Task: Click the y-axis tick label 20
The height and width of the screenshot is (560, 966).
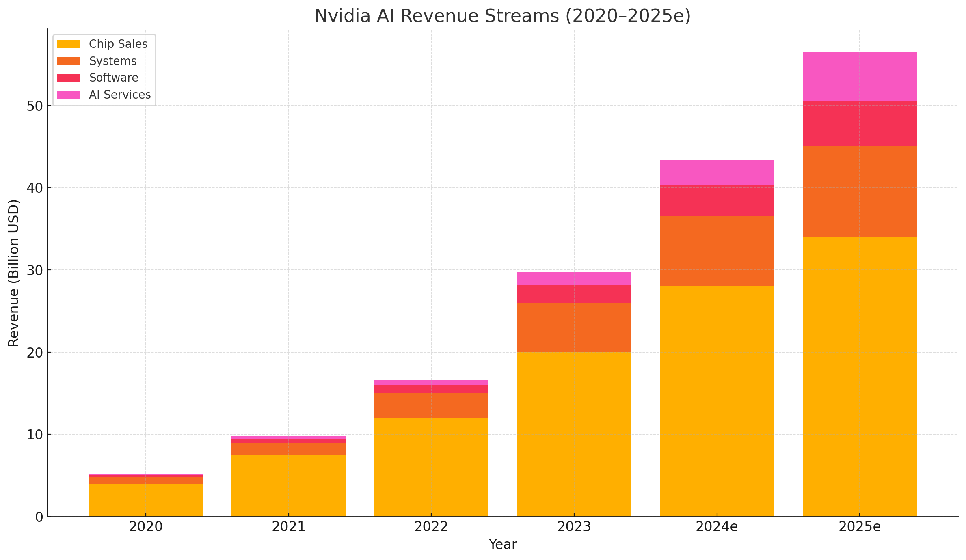Action: pyautogui.click(x=35, y=352)
